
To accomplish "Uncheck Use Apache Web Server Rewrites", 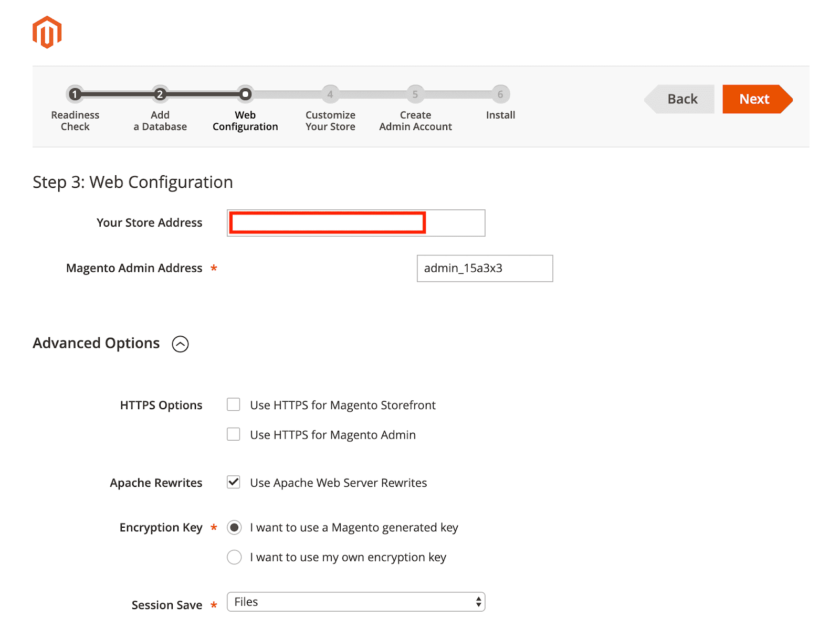I will click(x=234, y=482).
